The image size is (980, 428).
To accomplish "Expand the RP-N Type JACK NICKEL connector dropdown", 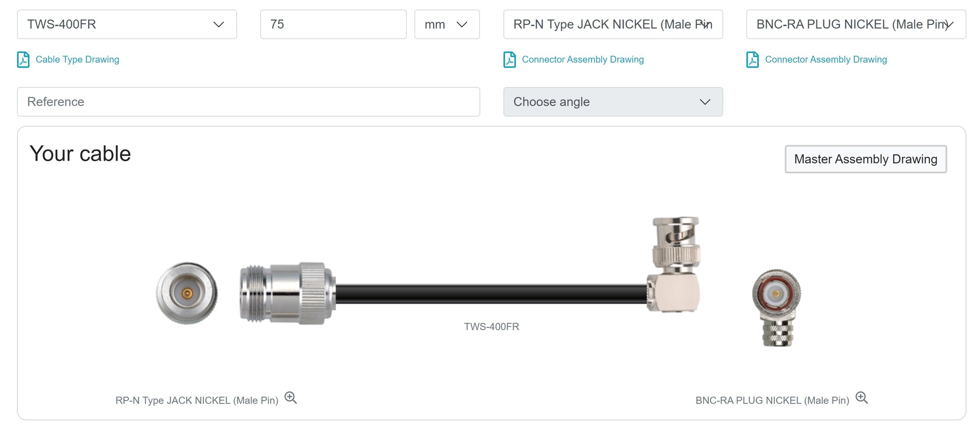I will tap(613, 24).
